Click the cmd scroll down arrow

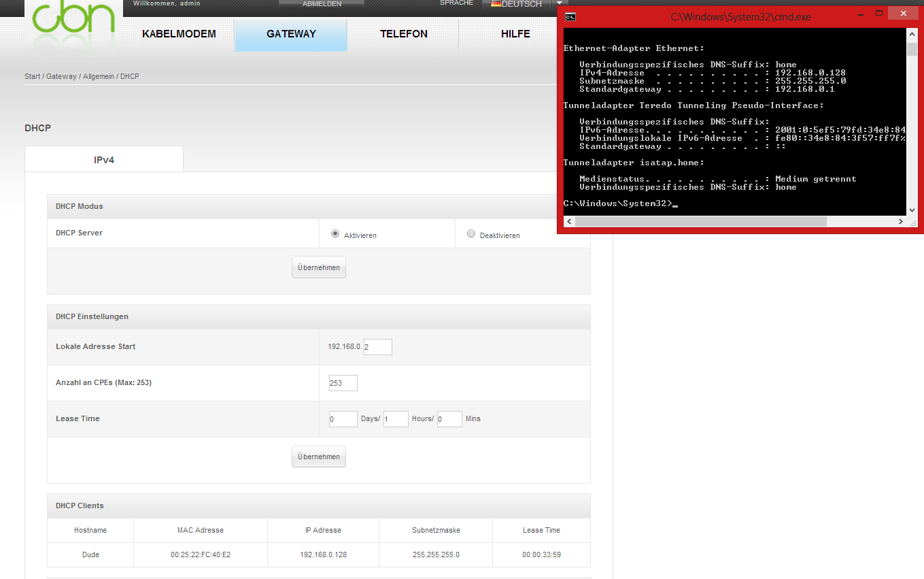coord(912,210)
